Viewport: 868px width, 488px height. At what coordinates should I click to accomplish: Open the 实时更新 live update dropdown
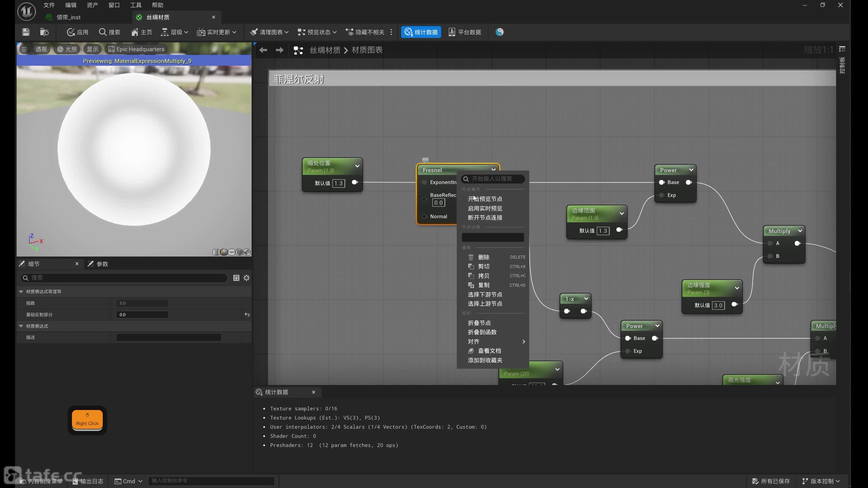click(x=217, y=32)
